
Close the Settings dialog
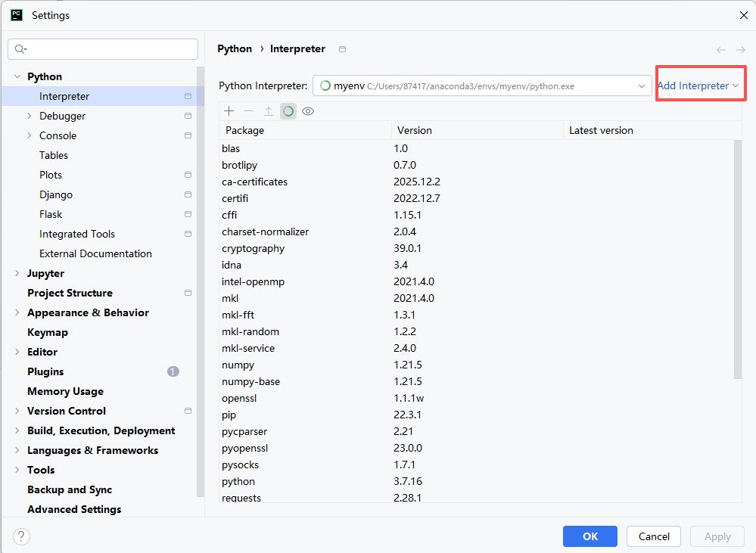[743, 15]
